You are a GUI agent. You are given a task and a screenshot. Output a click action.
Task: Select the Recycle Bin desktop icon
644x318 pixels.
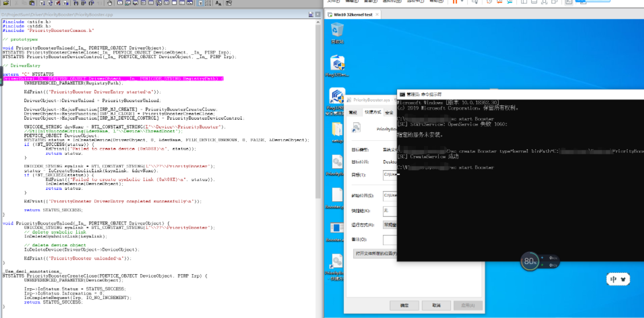(x=337, y=32)
